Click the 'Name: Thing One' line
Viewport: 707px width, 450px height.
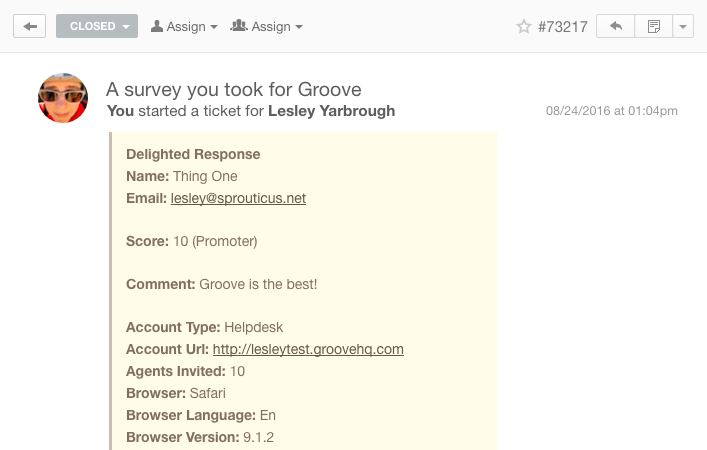182,176
